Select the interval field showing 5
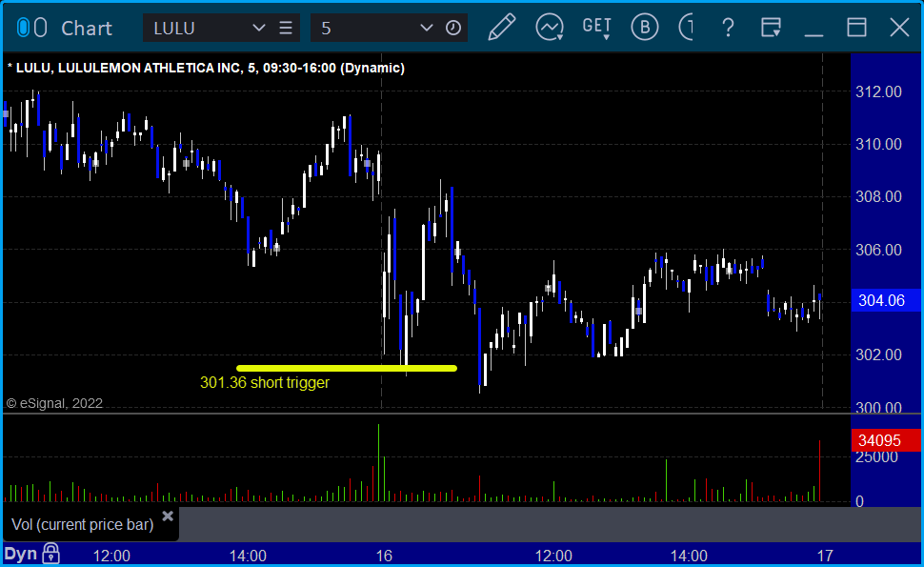 pyautogui.click(x=366, y=28)
